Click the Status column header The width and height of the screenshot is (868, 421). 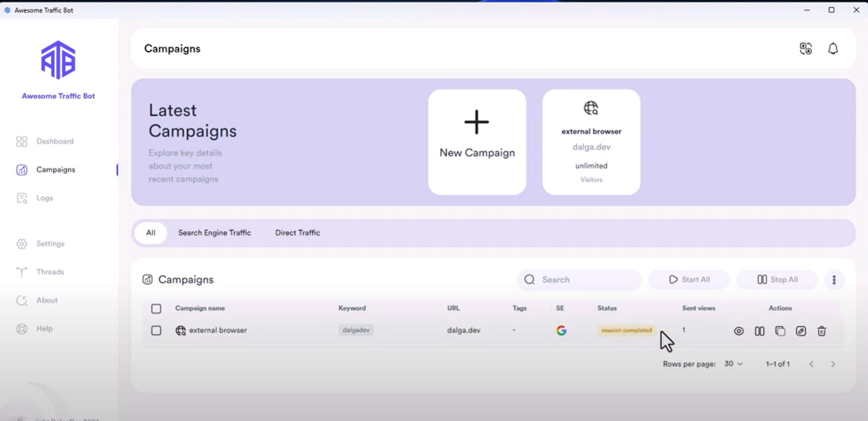pos(607,308)
